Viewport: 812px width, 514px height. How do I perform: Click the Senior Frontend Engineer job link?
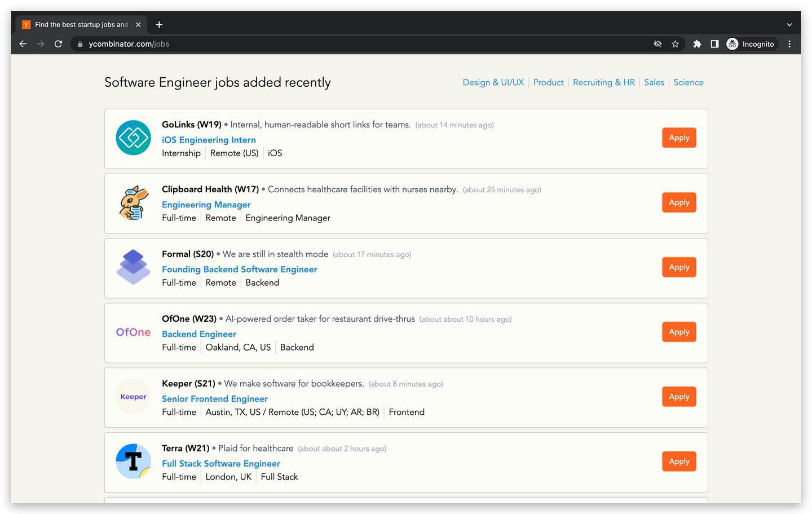pos(214,398)
